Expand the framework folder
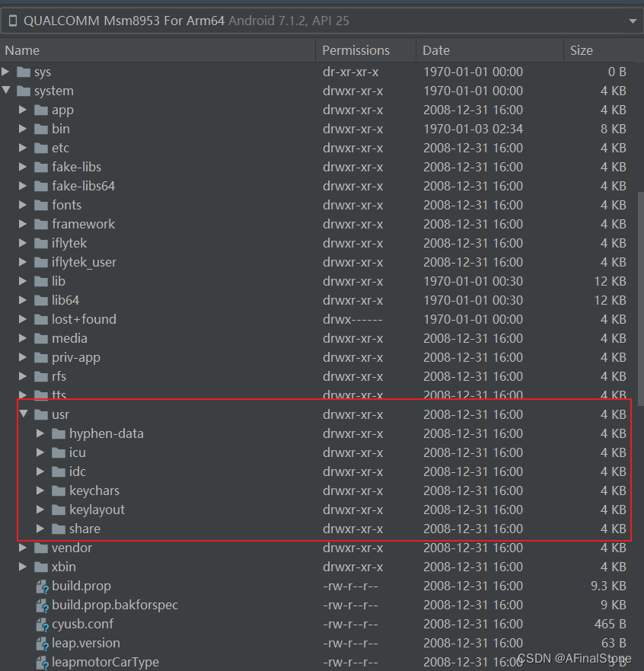Image resolution: width=644 pixels, height=671 pixels. click(x=23, y=224)
